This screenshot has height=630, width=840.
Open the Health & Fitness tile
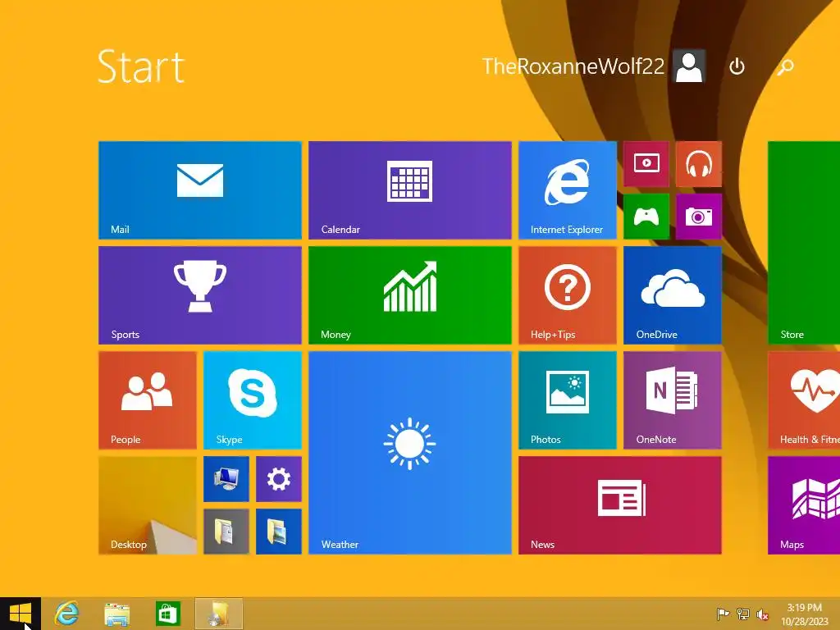pos(804,400)
